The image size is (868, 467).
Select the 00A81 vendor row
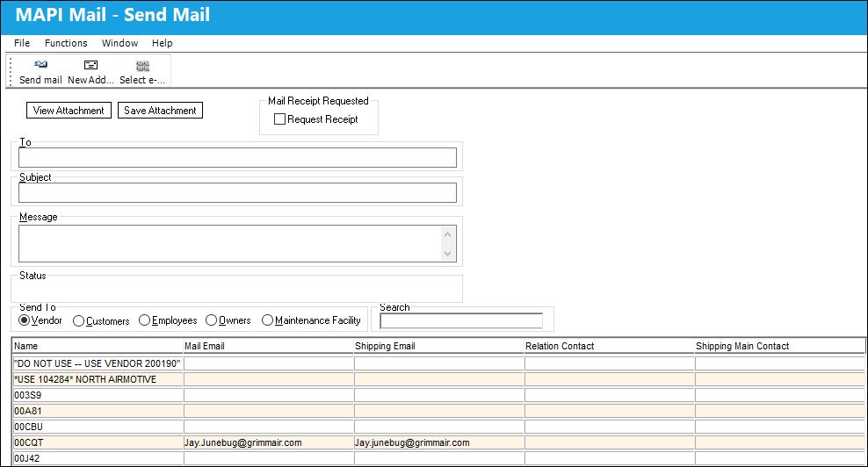point(438,411)
